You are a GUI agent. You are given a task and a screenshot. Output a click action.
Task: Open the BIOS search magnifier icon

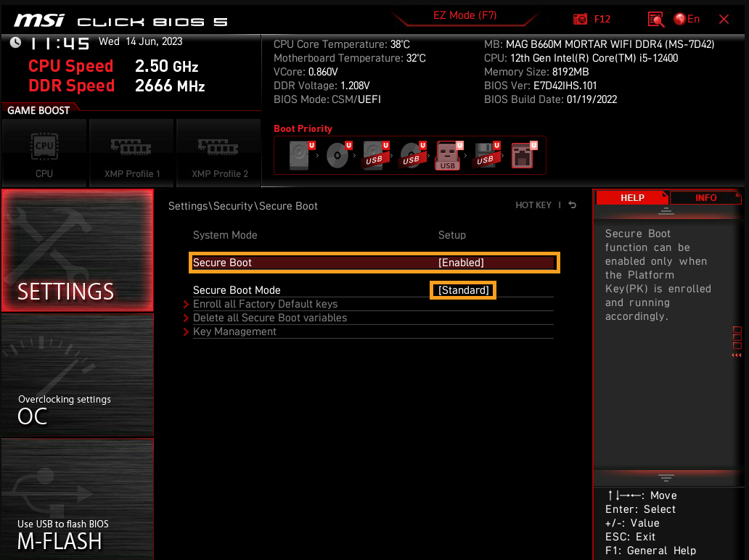[656, 20]
